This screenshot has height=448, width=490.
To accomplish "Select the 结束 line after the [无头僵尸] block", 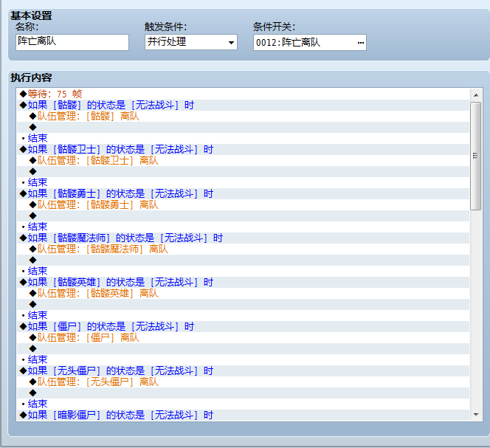I will 243,404.
